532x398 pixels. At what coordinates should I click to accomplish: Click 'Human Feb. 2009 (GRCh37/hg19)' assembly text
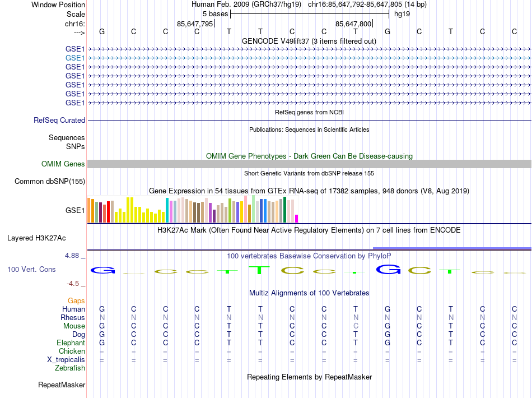click(x=246, y=4)
